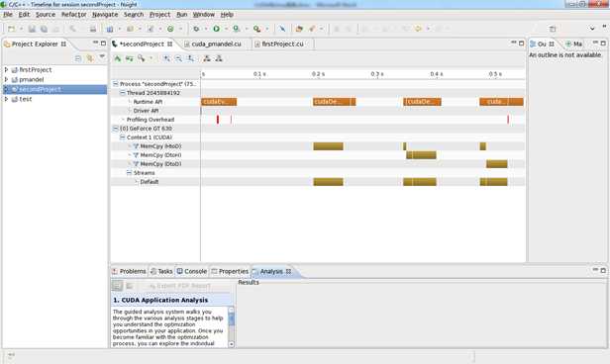610x364 pixels.
Task: Click the Export PDF Report button
Action: [x=180, y=286]
